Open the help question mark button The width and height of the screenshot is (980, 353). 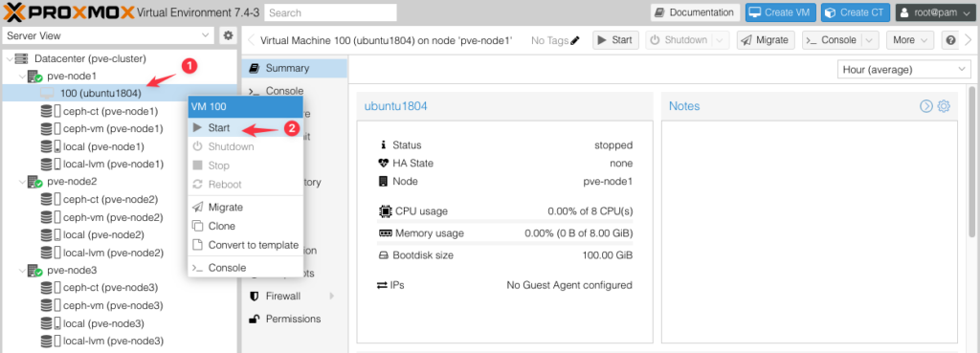pyautogui.click(x=950, y=40)
